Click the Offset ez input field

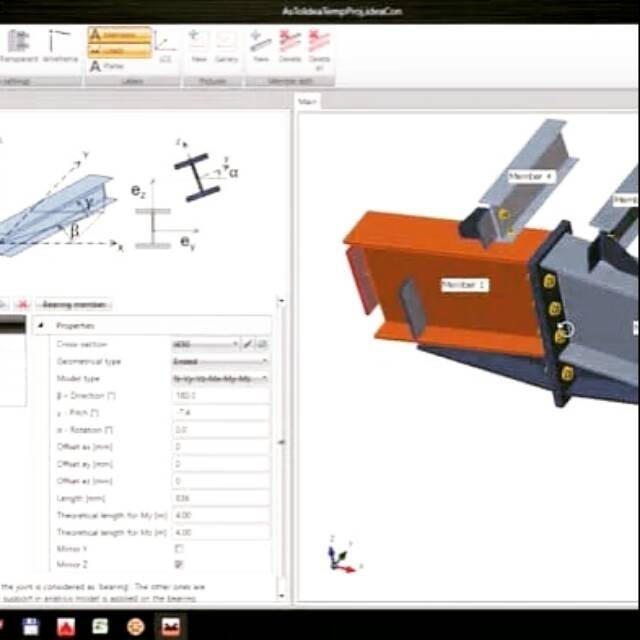pos(221,481)
